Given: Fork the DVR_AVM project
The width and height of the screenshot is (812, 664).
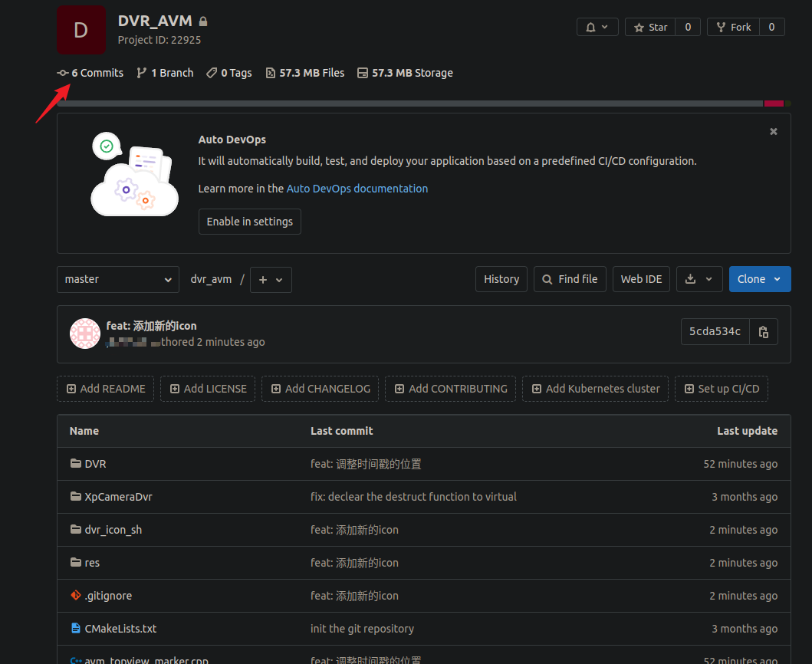Looking at the screenshot, I should pos(733,27).
